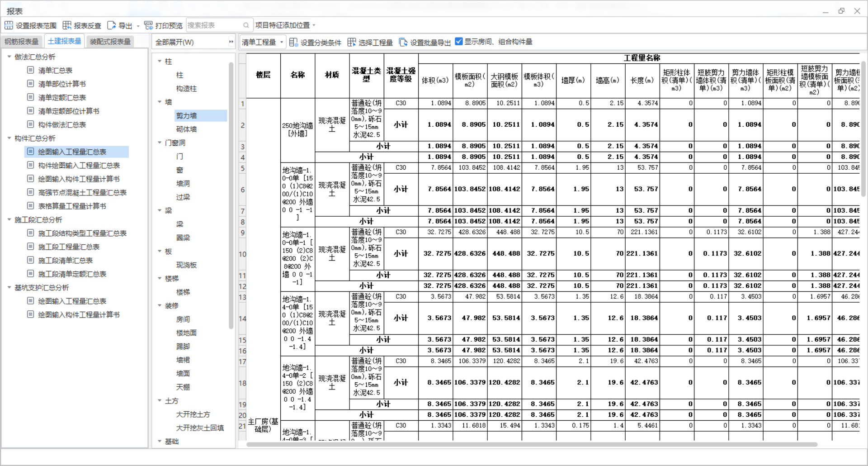Click the search magnifier icon
The width and height of the screenshot is (868, 466).
(246, 25)
